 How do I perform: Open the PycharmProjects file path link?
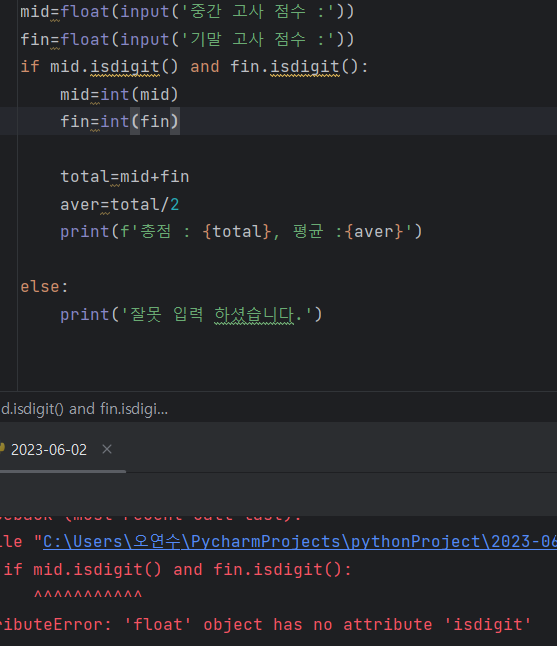click(300, 541)
